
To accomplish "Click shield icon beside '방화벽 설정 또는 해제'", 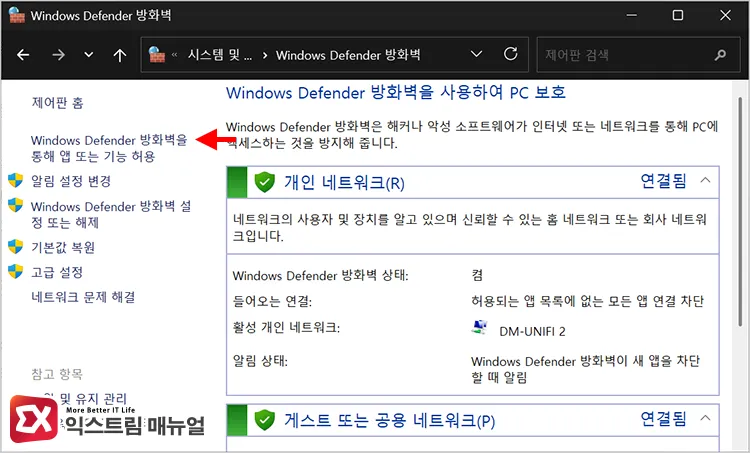I will pyautogui.click(x=15, y=205).
